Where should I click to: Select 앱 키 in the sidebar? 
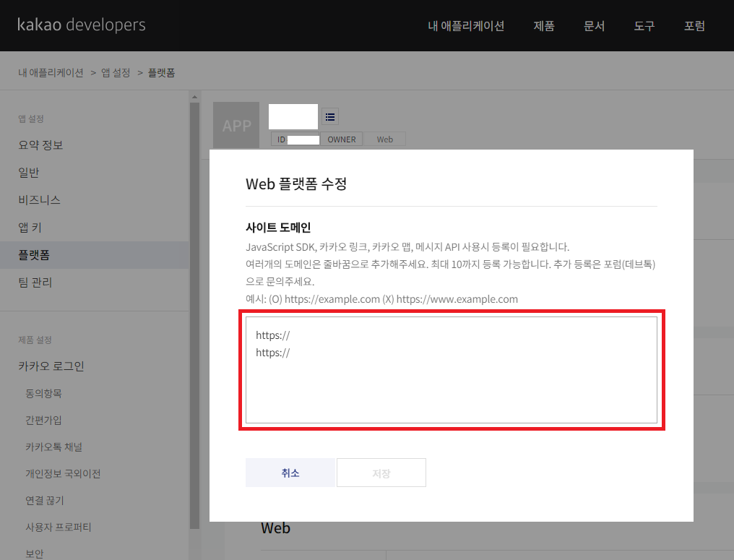[x=94, y=228]
